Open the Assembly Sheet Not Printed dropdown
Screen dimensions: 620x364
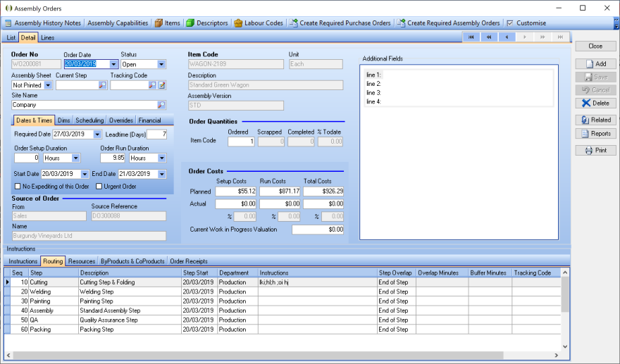pyautogui.click(x=48, y=85)
